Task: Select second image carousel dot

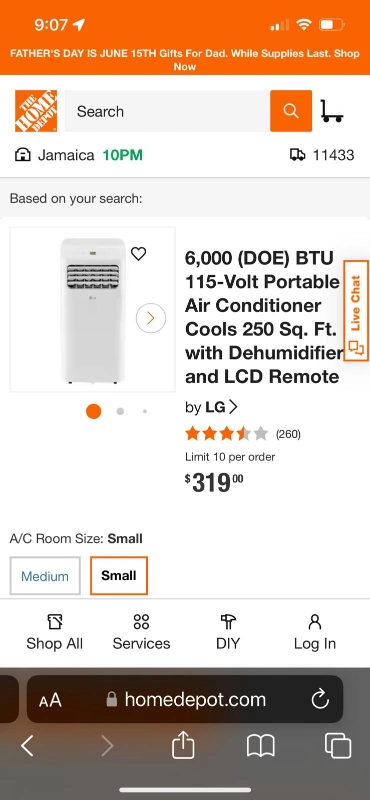Action: pyautogui.click(x=120, y=411)
